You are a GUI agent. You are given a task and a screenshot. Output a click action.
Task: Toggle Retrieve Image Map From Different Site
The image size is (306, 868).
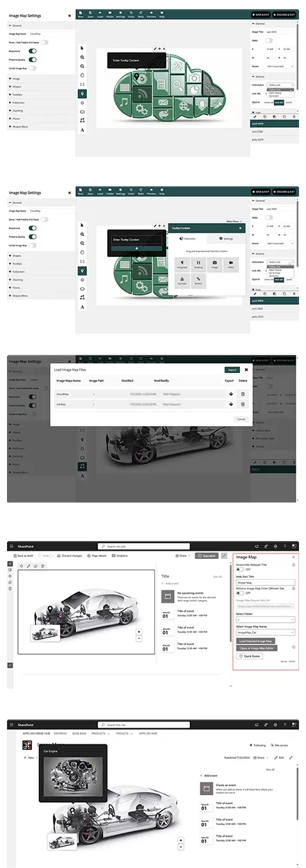240,592
